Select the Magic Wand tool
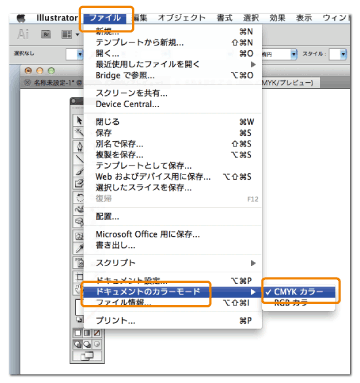360x383 pixels. 79,132
